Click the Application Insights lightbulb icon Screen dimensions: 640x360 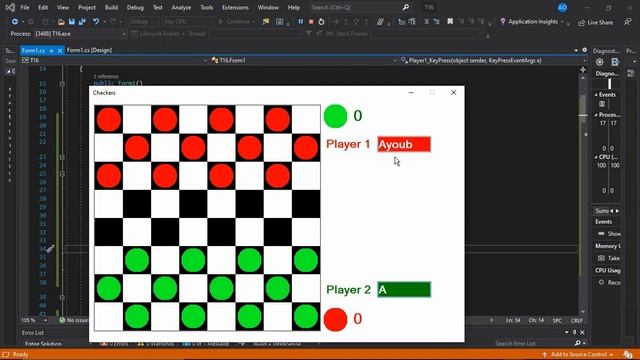point(502,22)
